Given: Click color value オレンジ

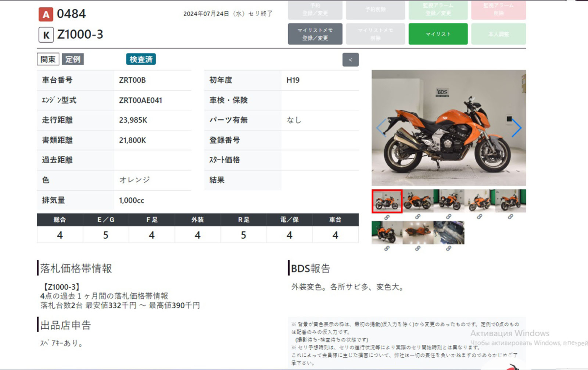Looking at the screenshot, I should tap(135, 180).
